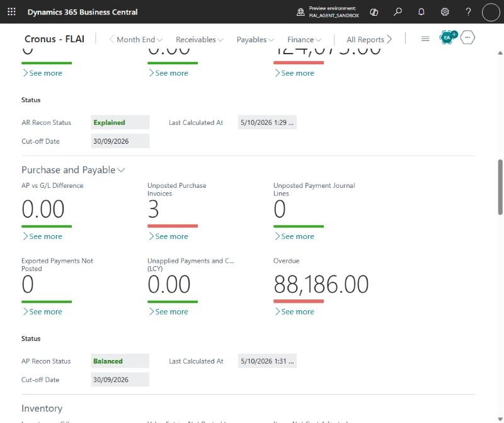Open the search magnifier icon

pyautogui.click(x=398, y=12)
